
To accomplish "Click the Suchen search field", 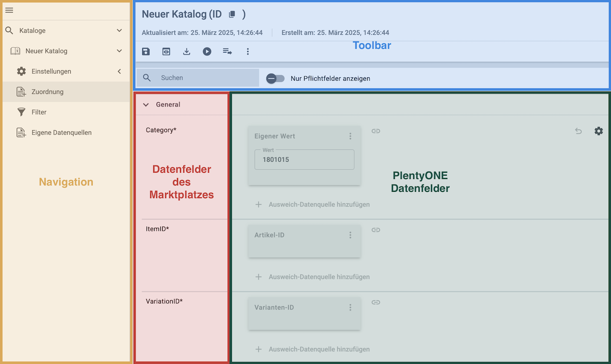I will (205, 78).
